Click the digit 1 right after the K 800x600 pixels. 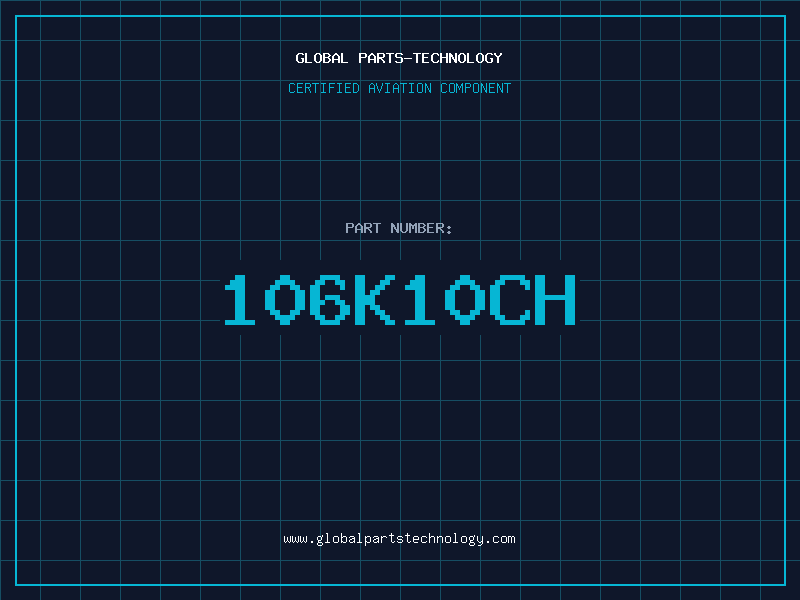(421, 300)
